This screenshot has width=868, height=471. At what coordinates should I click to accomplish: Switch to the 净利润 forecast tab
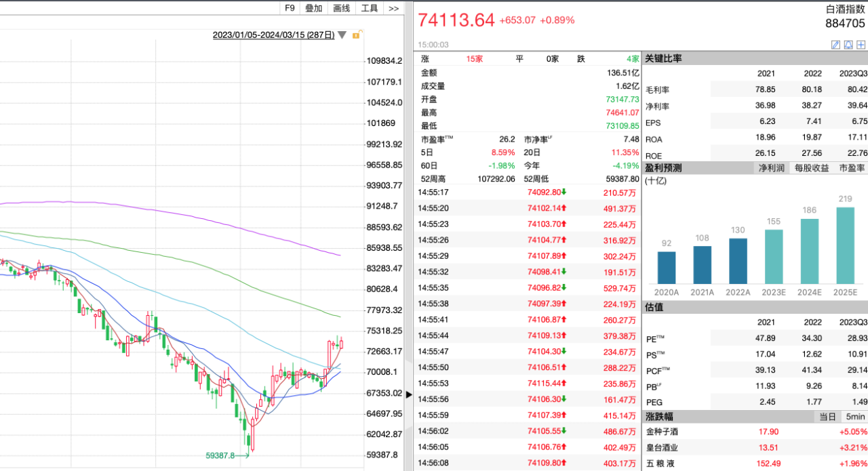771,168
